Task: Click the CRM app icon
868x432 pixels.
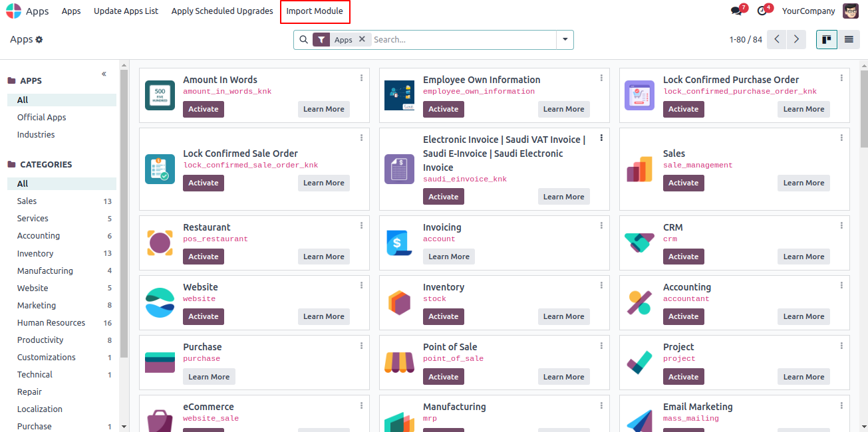Action: [x=639, y=243]
